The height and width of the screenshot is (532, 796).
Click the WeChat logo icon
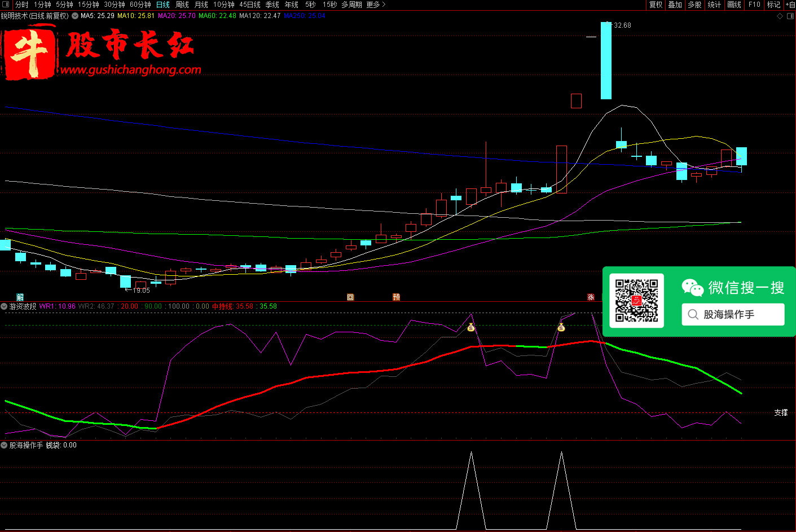pyautogui.click(x=692, y=288)
